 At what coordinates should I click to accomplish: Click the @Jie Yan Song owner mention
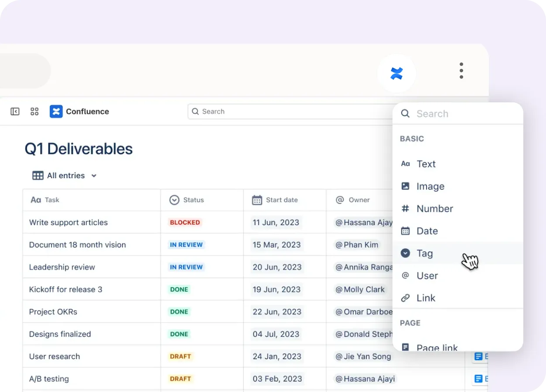[x=363, y=356]
